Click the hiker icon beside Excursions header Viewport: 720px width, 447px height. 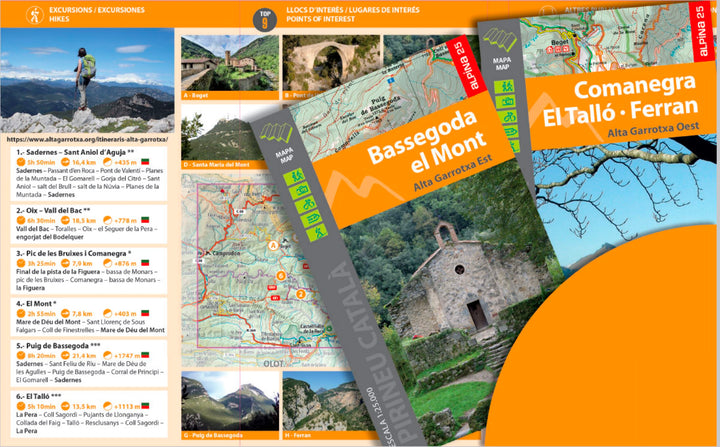click(34, 15)
